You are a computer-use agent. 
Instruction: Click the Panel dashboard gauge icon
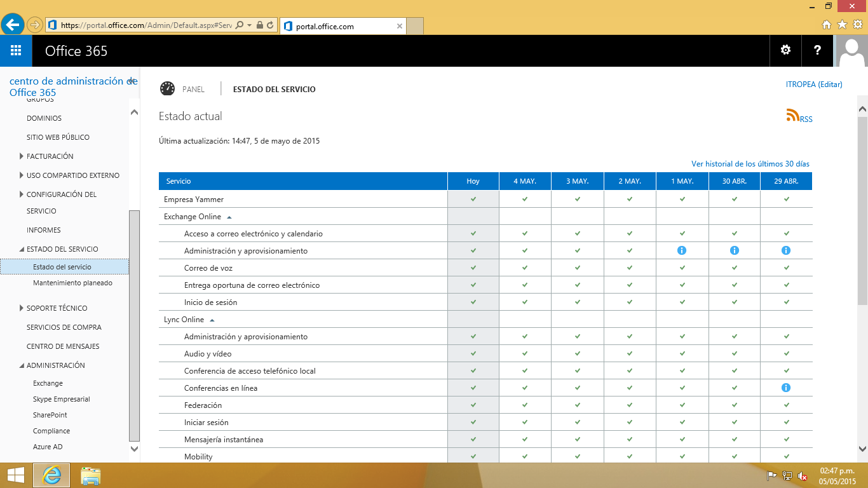click(x=167, y=89)
